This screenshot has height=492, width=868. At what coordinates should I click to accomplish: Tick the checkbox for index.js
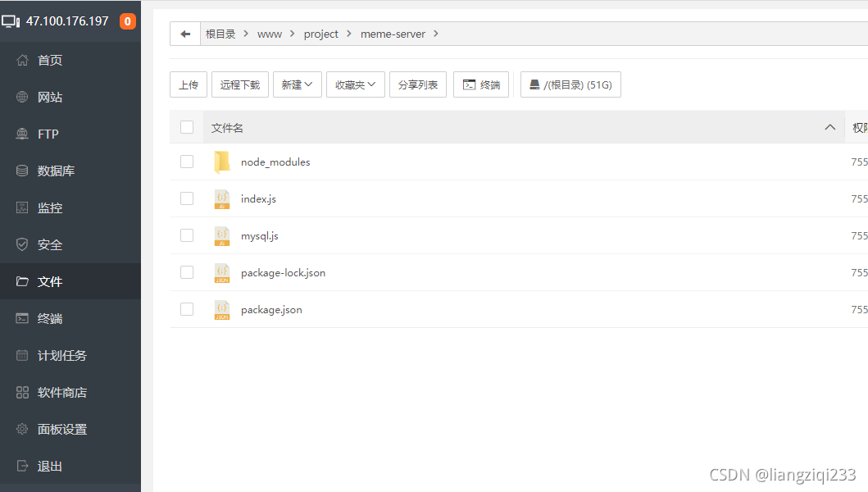[187, 198]
